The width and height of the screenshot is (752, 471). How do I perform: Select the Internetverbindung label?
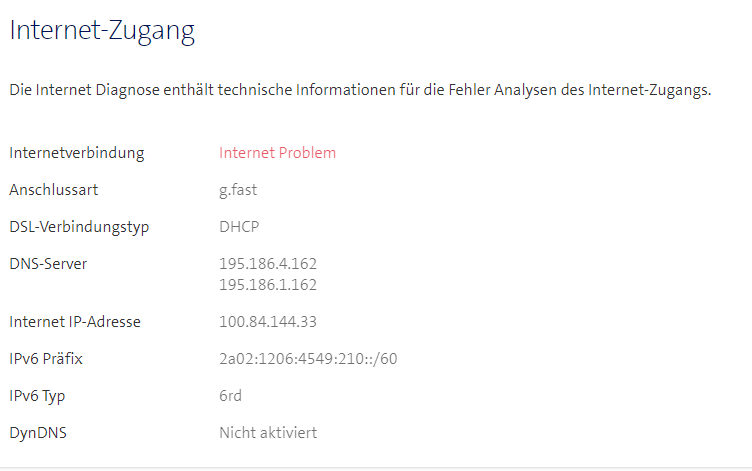tap(77, 153)
